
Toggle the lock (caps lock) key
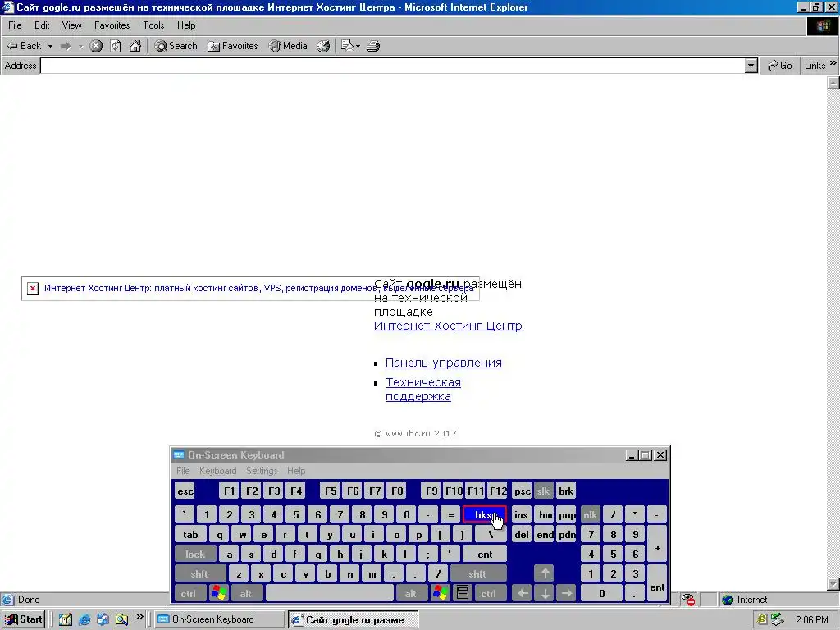[x=195, y=555]
